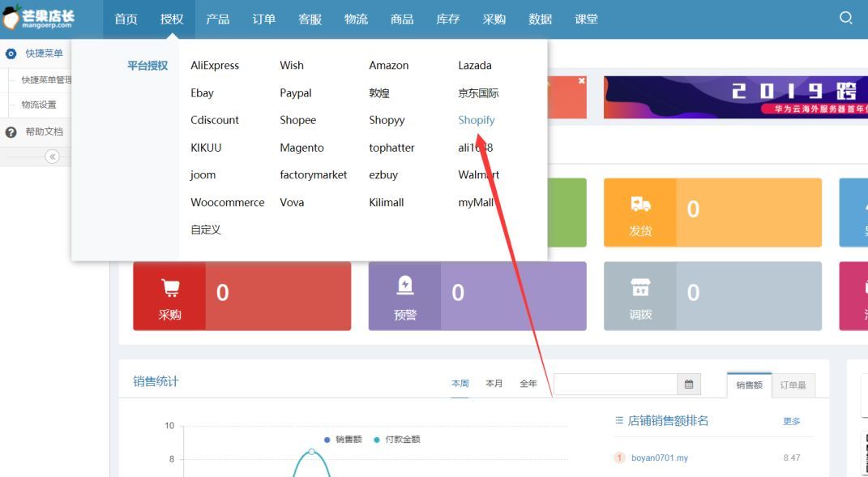Switch sales statistics to 本周
This screenshot has height=477, width=868.
pyautogui.click(x=460, y=384)
